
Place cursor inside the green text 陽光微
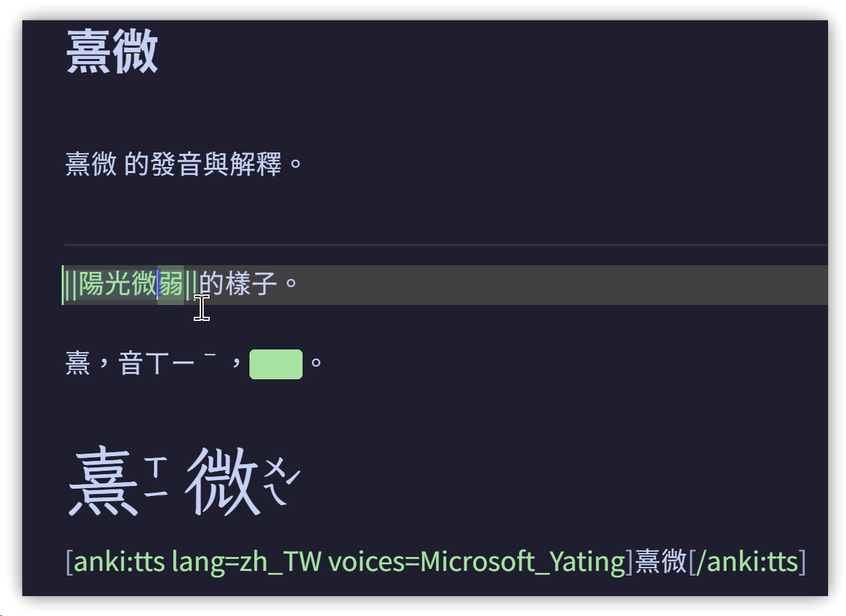(118, 285)
